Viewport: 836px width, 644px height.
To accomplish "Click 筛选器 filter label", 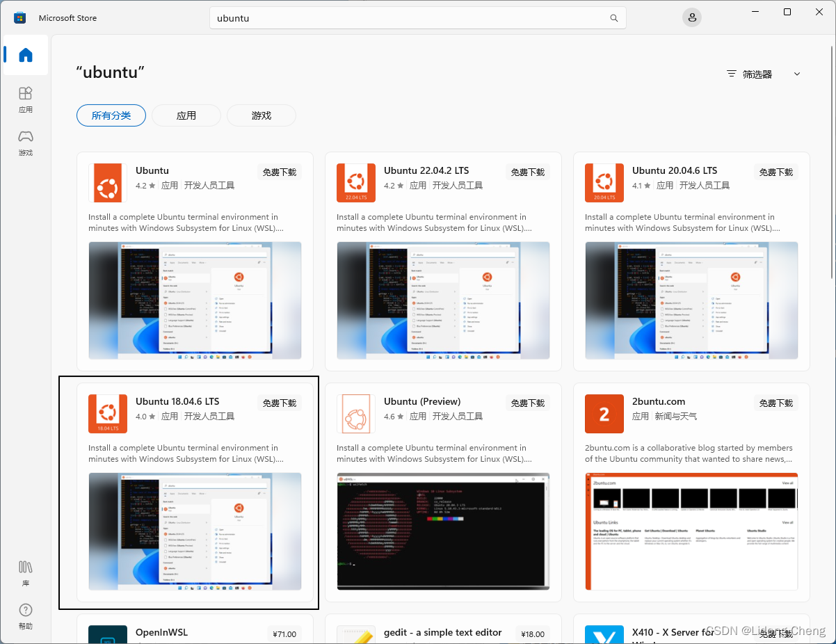I will click(x=757, y=74).
